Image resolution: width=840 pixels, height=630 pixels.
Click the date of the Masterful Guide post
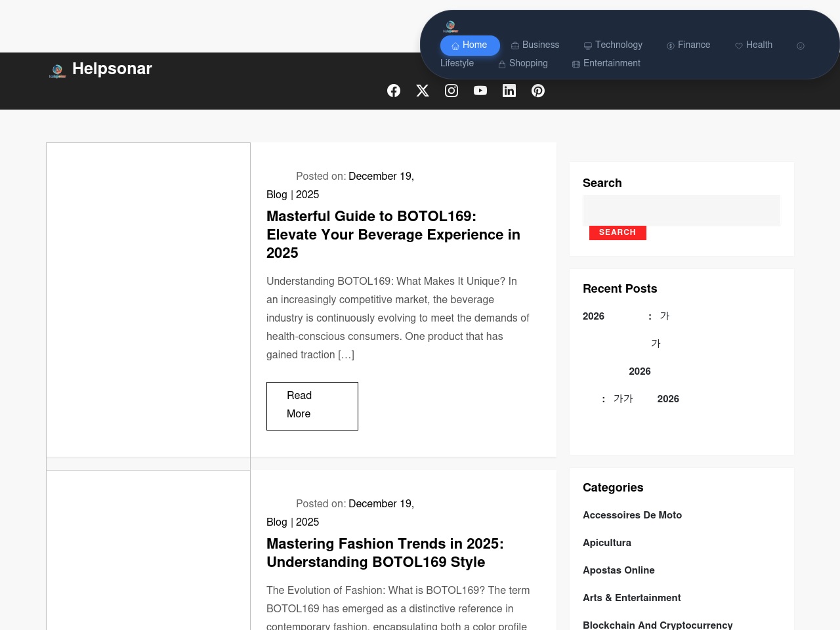click(x=355, y=185)
